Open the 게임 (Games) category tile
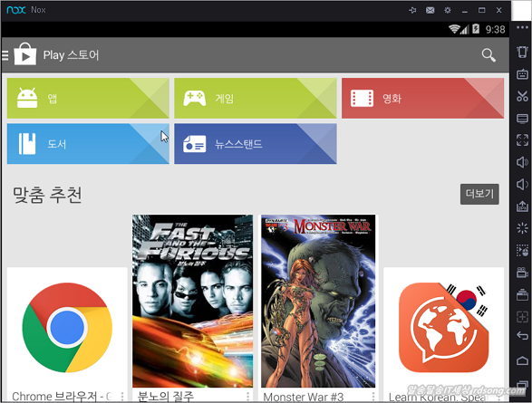The height and width of the screenshot is (403, 532). click(x=256, y=99)
